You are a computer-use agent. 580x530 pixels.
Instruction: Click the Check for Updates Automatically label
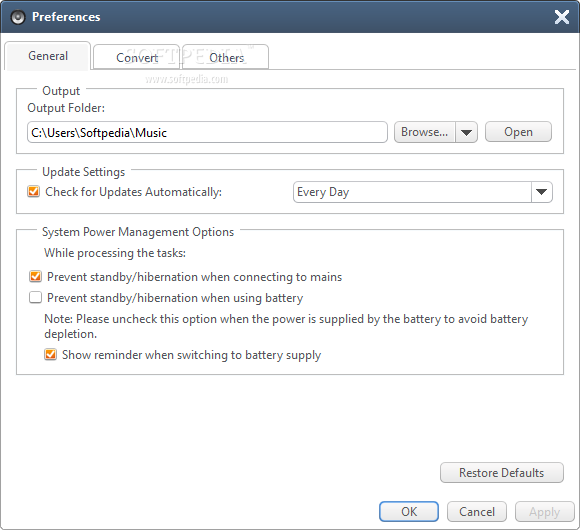pyautogui.click(x=133, y=192)
